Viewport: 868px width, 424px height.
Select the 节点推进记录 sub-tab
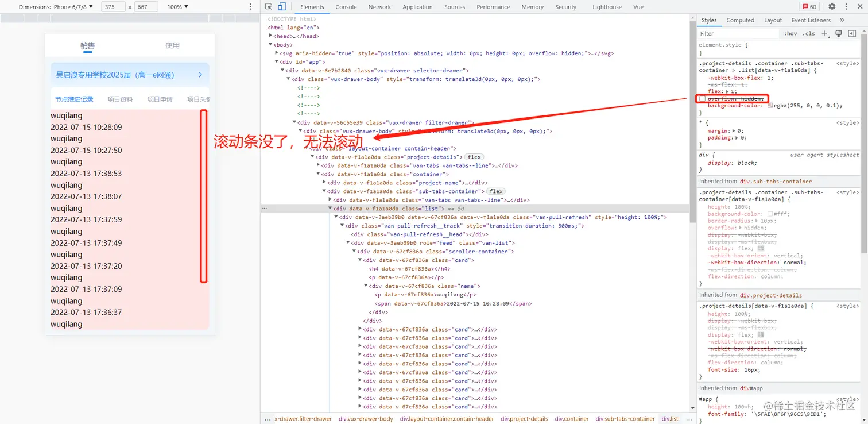point(74,99)
